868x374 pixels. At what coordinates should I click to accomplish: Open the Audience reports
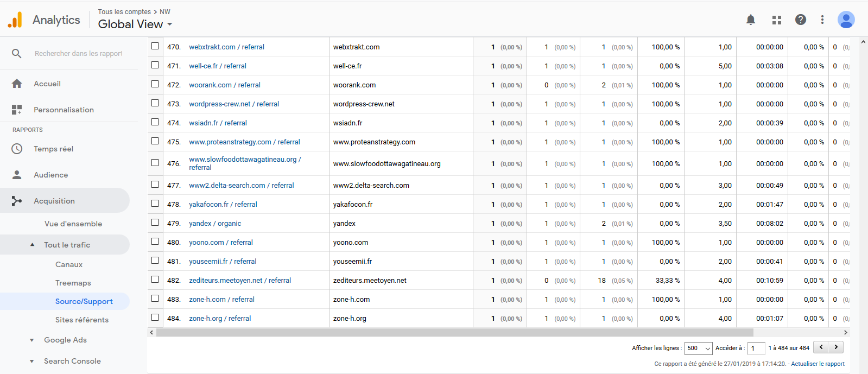coord(50,175)
